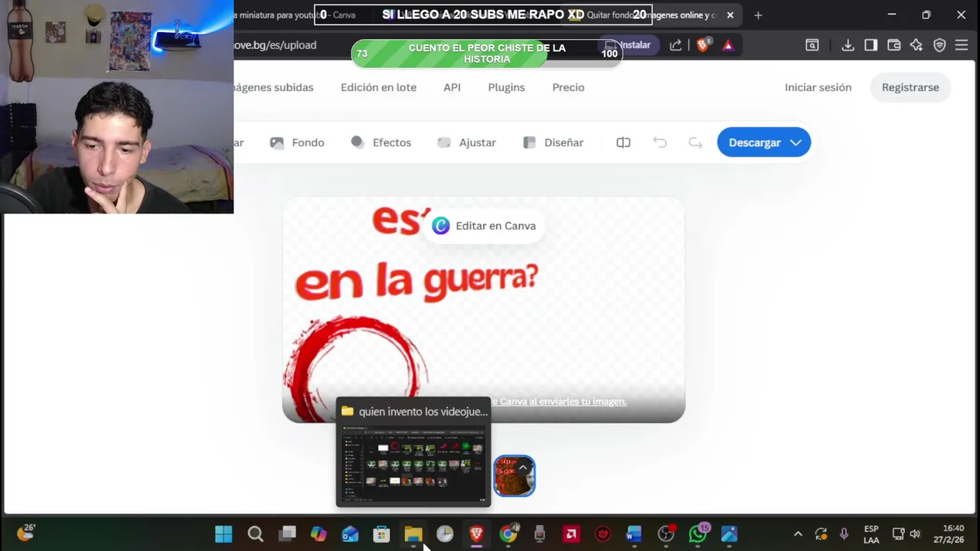Open Brave browser on the taskbar

pyautogui.click(x=476, y=534)
